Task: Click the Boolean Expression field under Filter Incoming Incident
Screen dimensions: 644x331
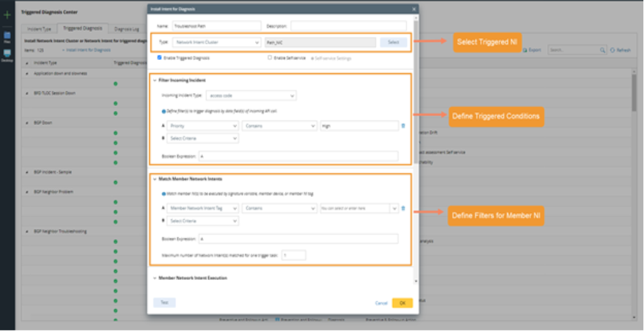Action: tap(298, 156)
